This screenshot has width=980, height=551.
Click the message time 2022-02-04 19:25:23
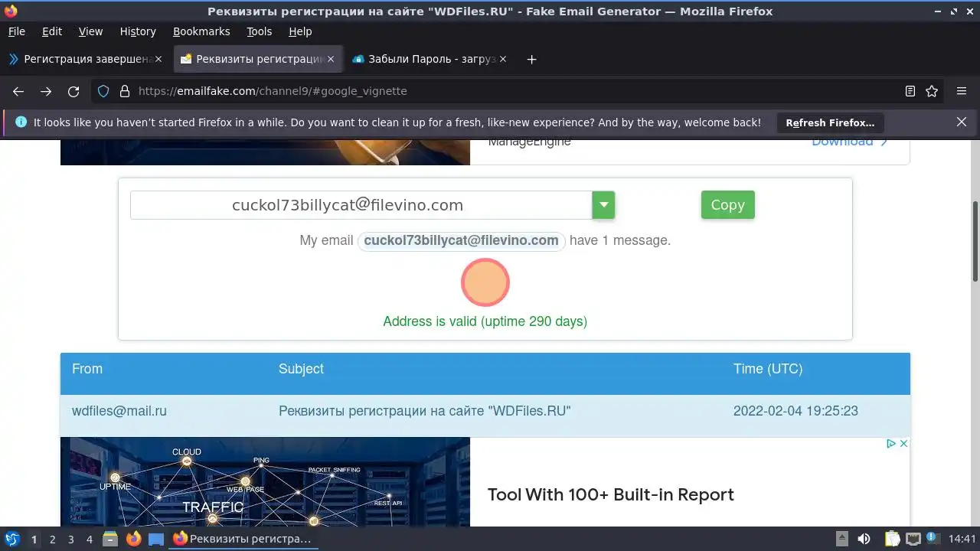click(795, 411)
